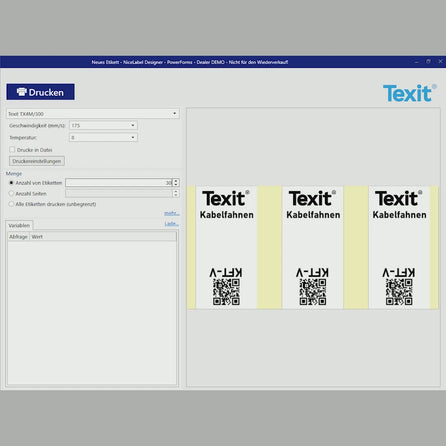Click the QR code on the first label
This screenshot has height=446, width=446.
point(226,292)
